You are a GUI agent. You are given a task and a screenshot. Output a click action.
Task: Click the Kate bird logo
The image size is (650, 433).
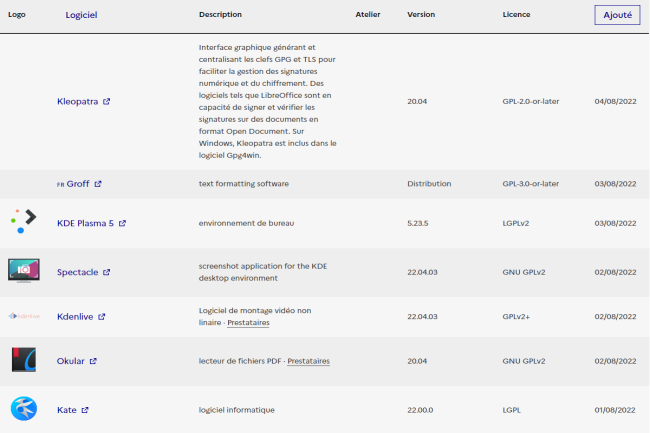pos(24,409)
